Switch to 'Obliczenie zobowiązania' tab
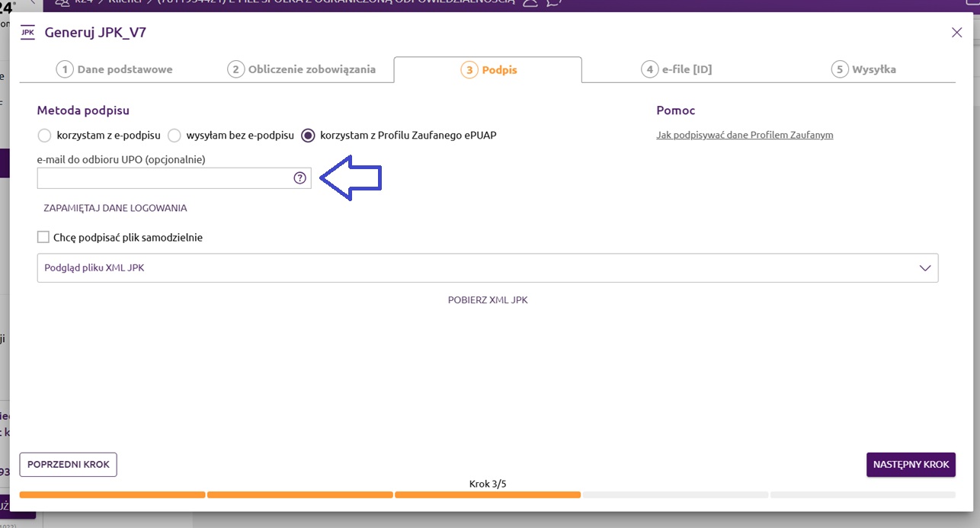 point(302,69)
